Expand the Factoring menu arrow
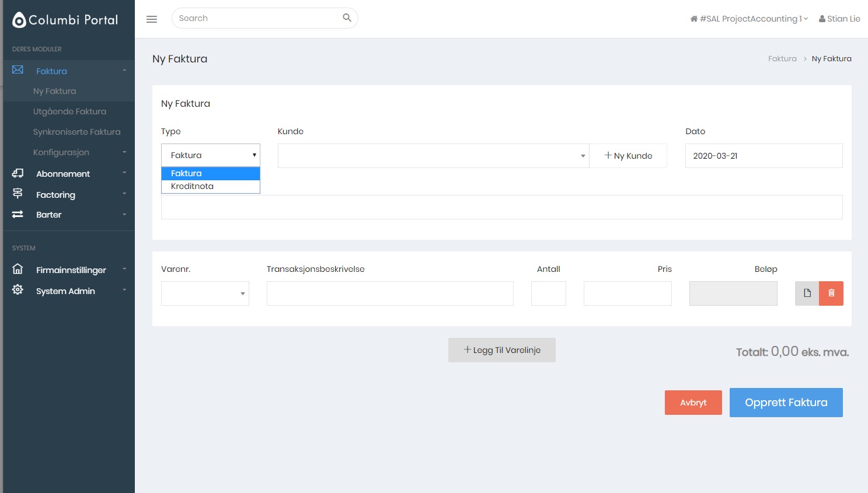Screen dimensions: 868x493 pos(124,194)
